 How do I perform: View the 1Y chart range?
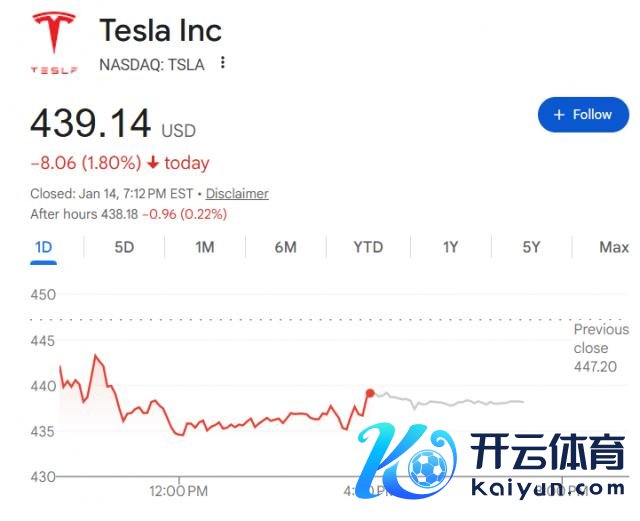coord(451,247)
